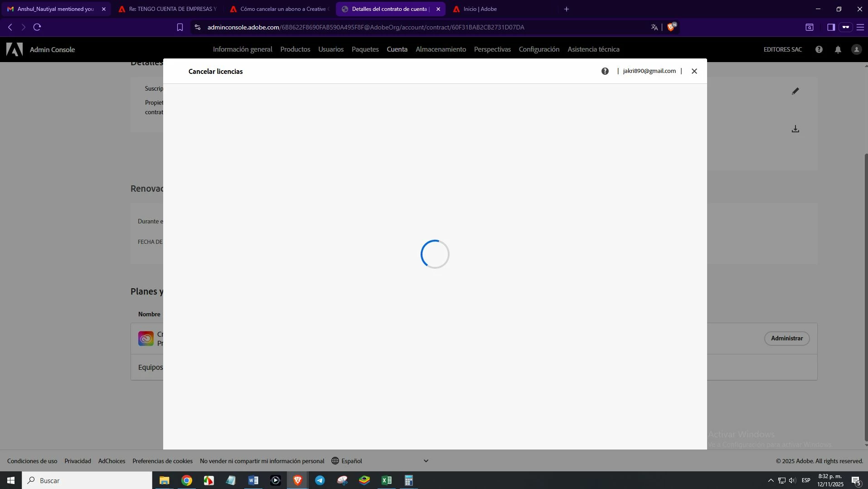Click EDITORES SAC organization name
The width and height of the screenshot is (868, 489).
point(783,49)
